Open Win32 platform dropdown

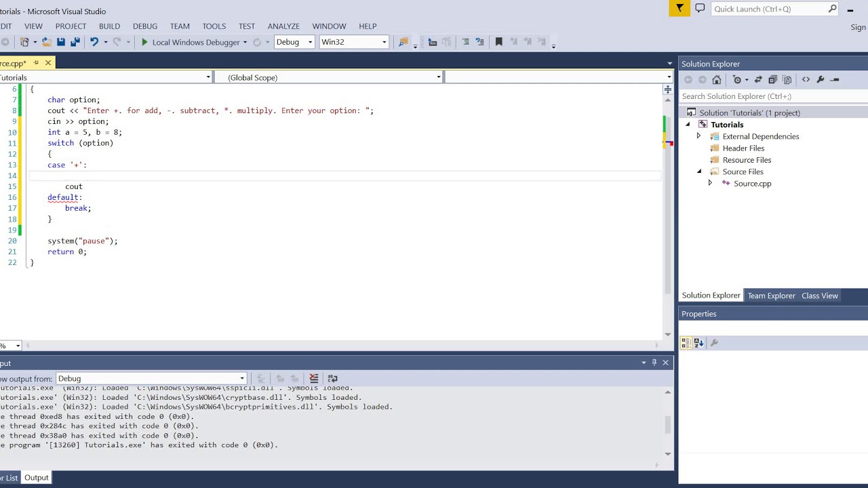point(353,42)
